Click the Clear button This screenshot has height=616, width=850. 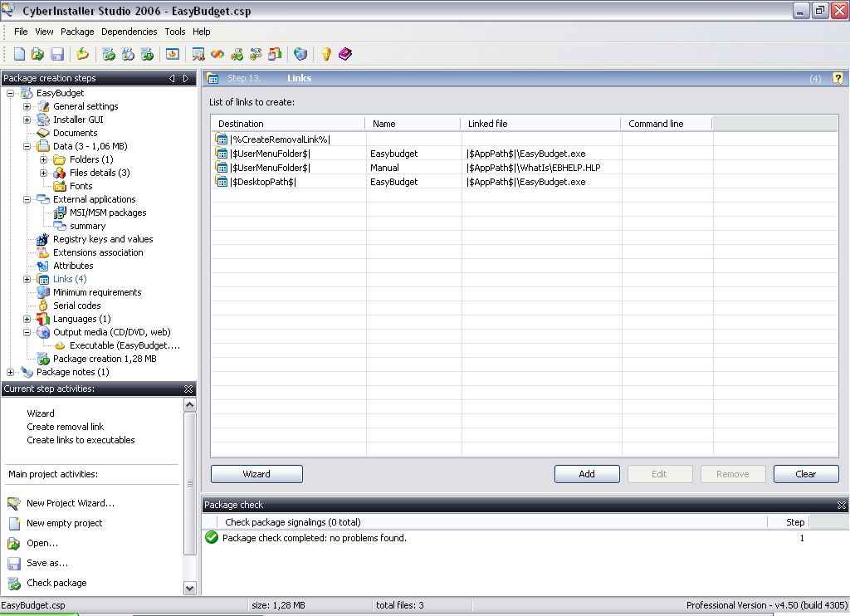[805, 474]
